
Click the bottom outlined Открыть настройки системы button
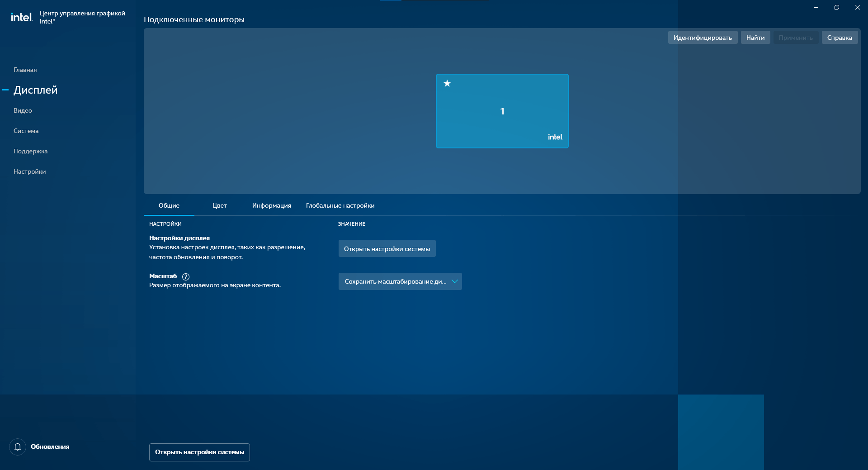[199, 452]
